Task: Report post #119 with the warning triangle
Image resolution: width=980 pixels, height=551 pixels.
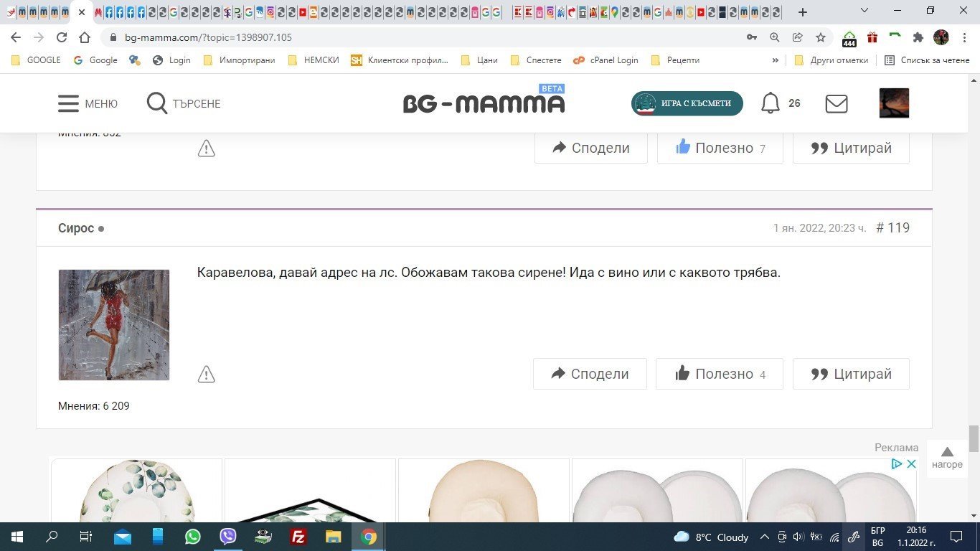Action: point(207,374)
